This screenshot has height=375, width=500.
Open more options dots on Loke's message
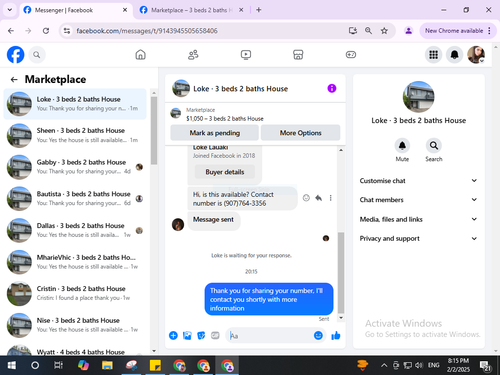[x=330, y=198]
